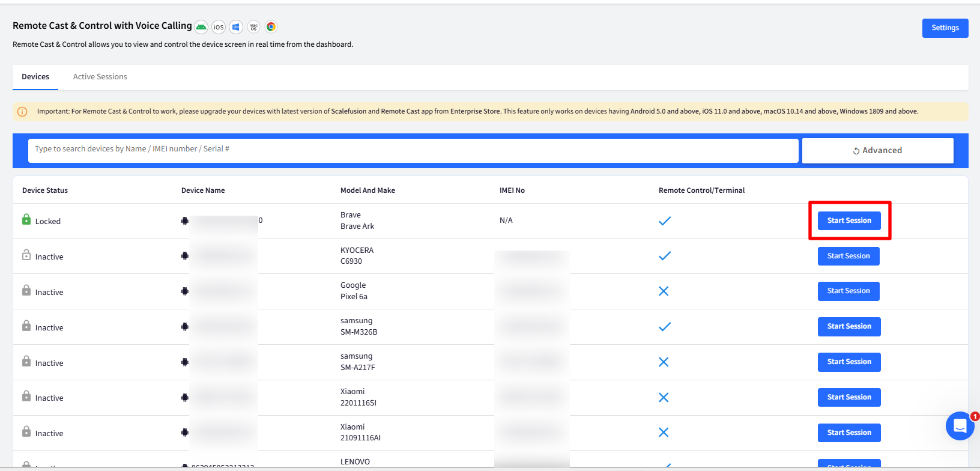Click the checkmark in the Brave Ark row
Screen dimensions: 980x471
click(x=665, y=221)
